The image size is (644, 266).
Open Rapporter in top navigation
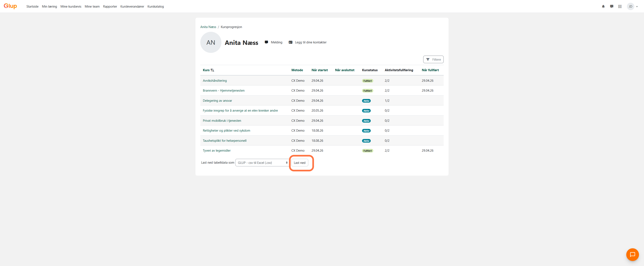[x=110, y=7]
